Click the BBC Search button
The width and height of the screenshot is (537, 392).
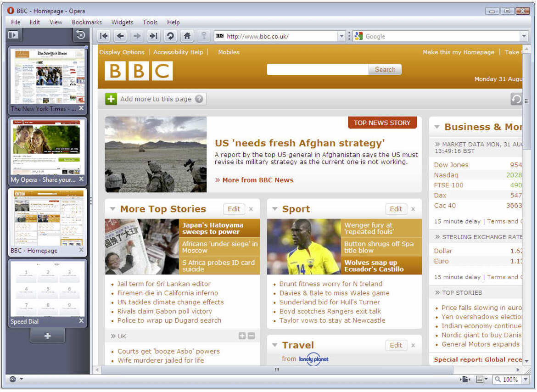(385, 69)
